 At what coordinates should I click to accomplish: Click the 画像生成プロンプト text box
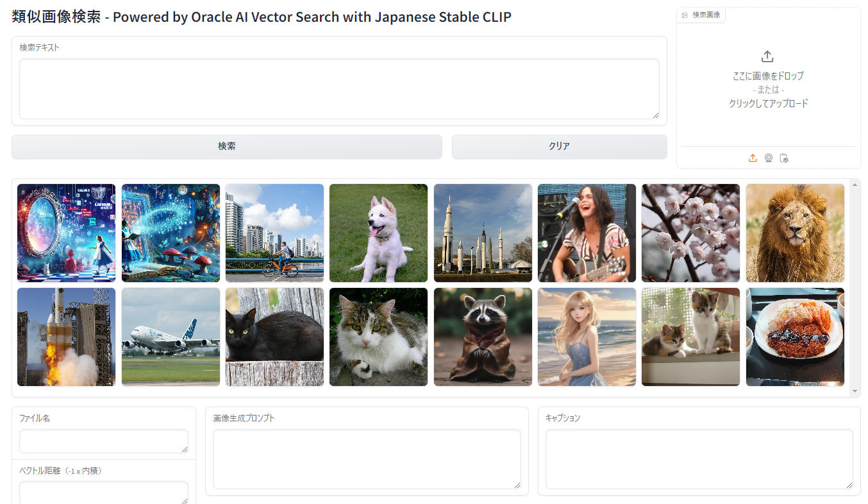coord(367,459)
